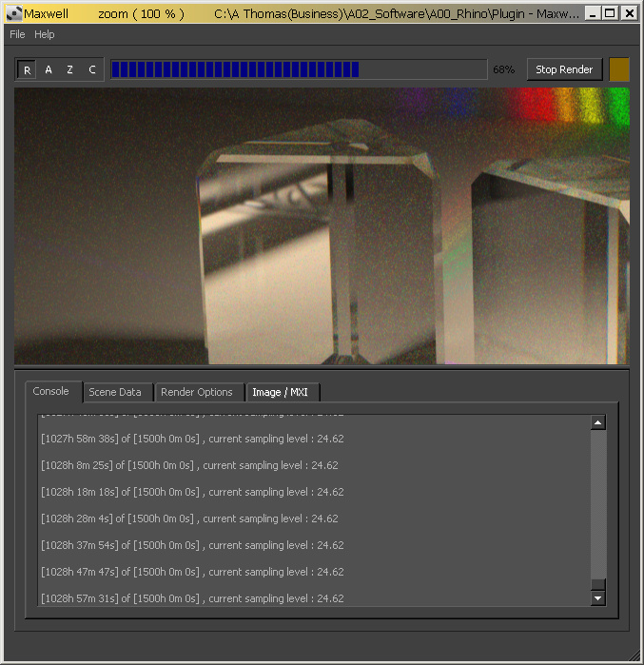This screenshot has height=665, width=644.
Task: Click the 68% progress percentage label
Action: [x=503, y=69]
